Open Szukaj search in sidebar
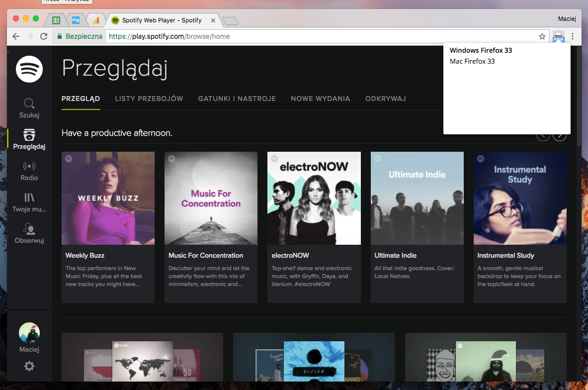The image size is (588, 390). 29,108
